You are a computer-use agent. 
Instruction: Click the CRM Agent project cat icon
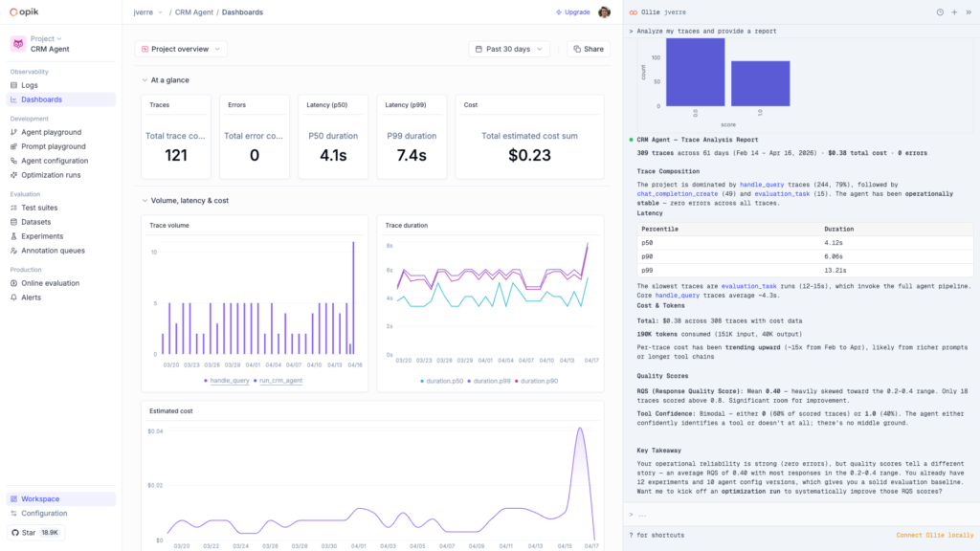click(x=17, y=43)
